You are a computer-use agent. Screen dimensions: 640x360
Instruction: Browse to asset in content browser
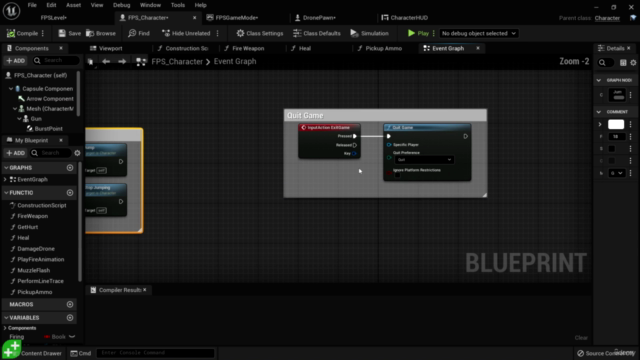101,33
